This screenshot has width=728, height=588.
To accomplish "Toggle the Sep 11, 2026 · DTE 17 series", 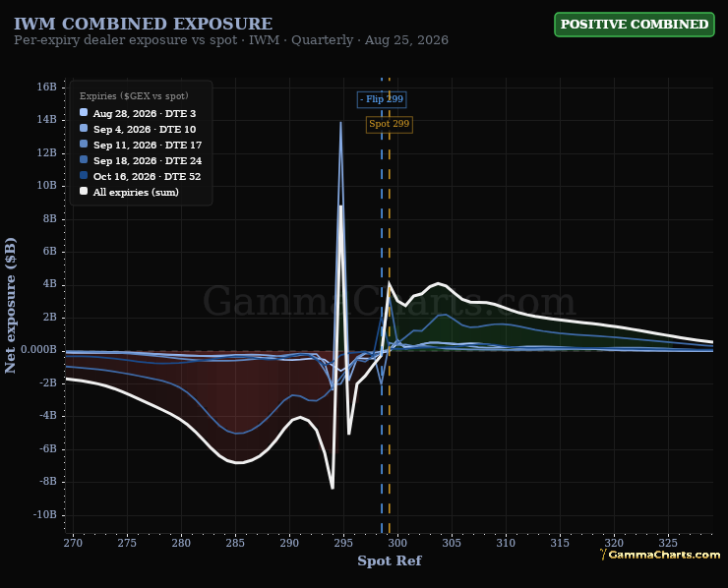I will point(141,145).
